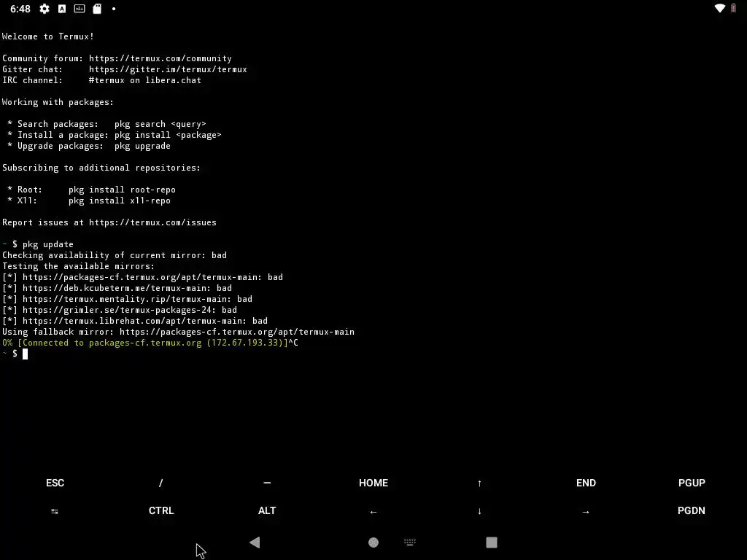
Task: Click 'pkg install x11-repo' text
Action: point(120,201)
